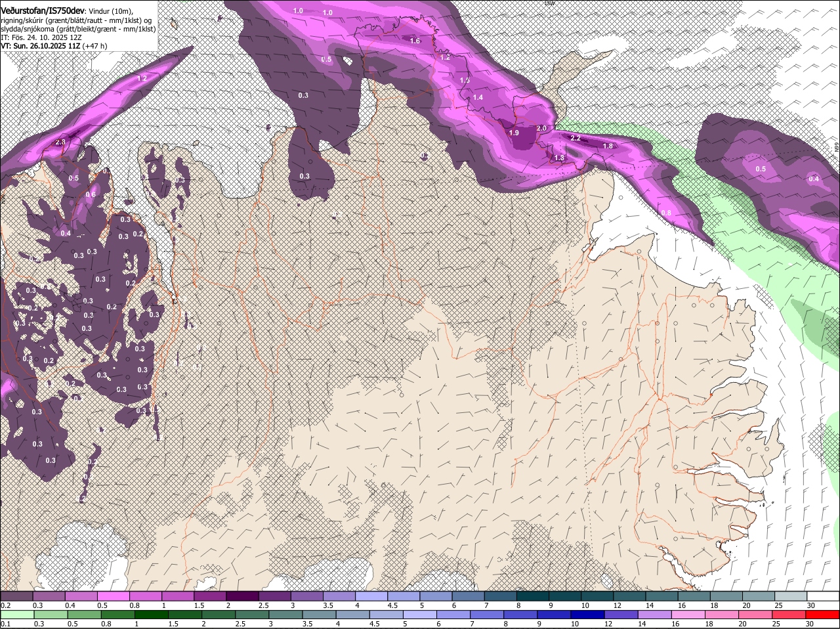840x629 pixels.
Task: Click the 'slydda/snjókoma (grátt/bleikt/grænt' header line
Action: coord(78,29)
